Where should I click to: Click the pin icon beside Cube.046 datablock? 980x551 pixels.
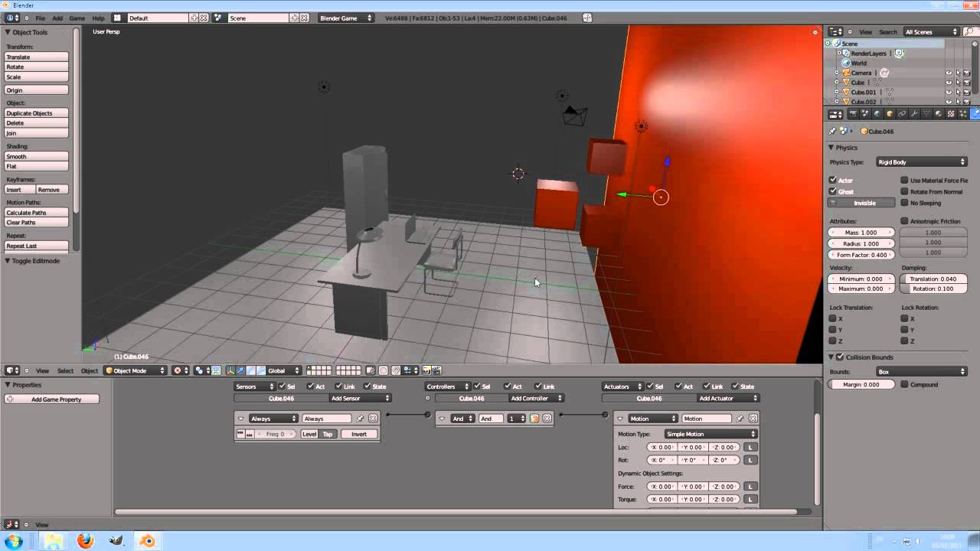833,131
